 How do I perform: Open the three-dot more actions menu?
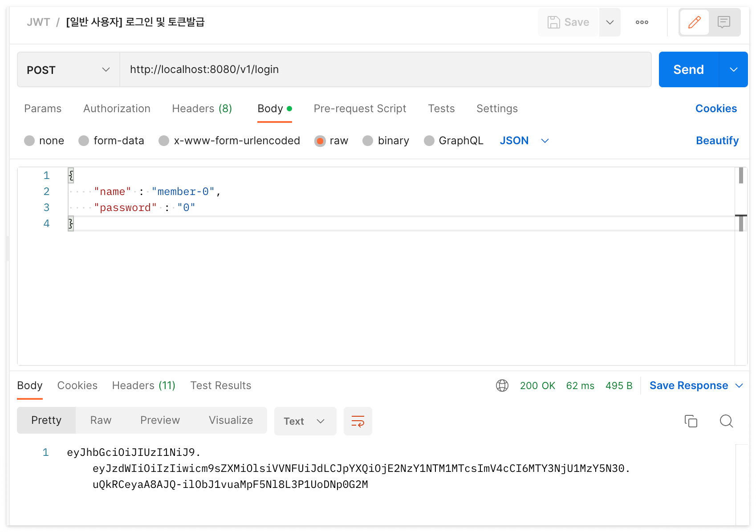click(x=642, y=22)
